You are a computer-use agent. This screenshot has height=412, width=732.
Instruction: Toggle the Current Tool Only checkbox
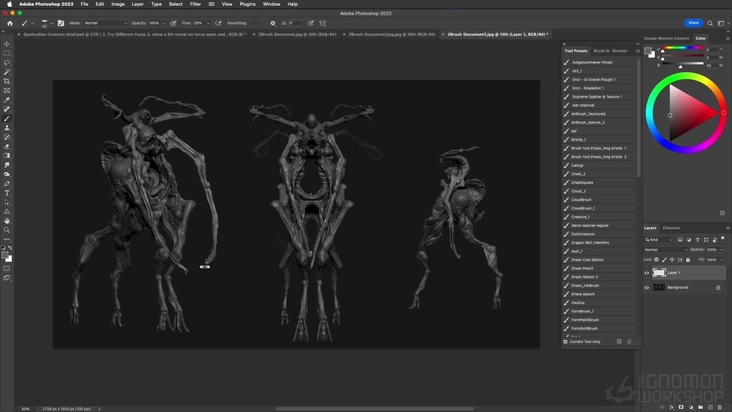point(566,342)
